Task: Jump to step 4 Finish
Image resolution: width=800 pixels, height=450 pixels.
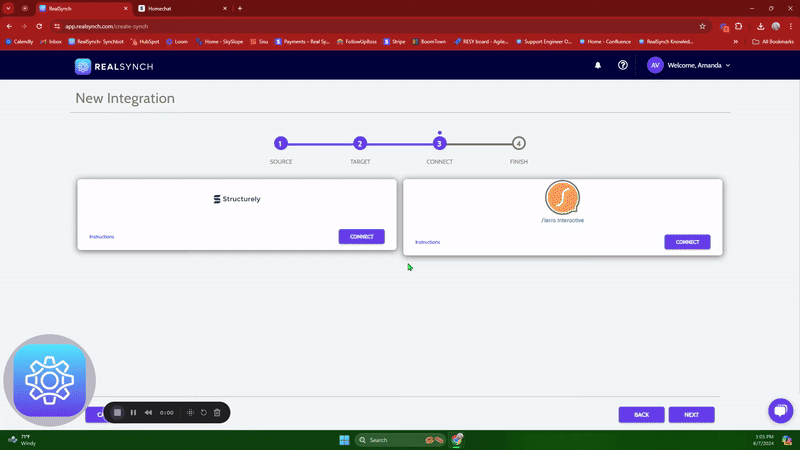Action: click(x=518, y=143)
